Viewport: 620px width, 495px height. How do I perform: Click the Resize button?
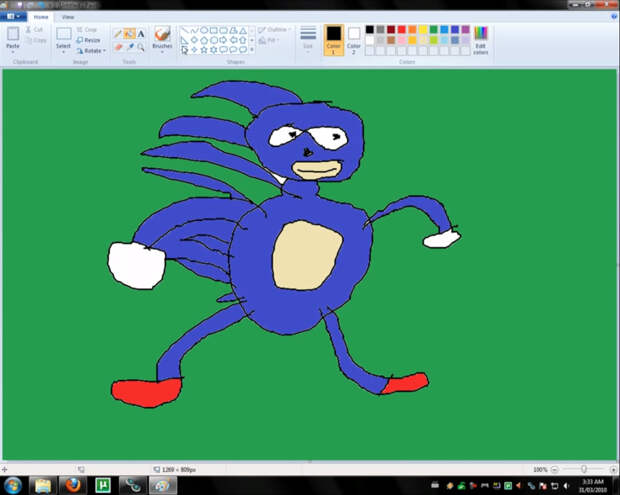pyautogui.click(x=88, y=40)
